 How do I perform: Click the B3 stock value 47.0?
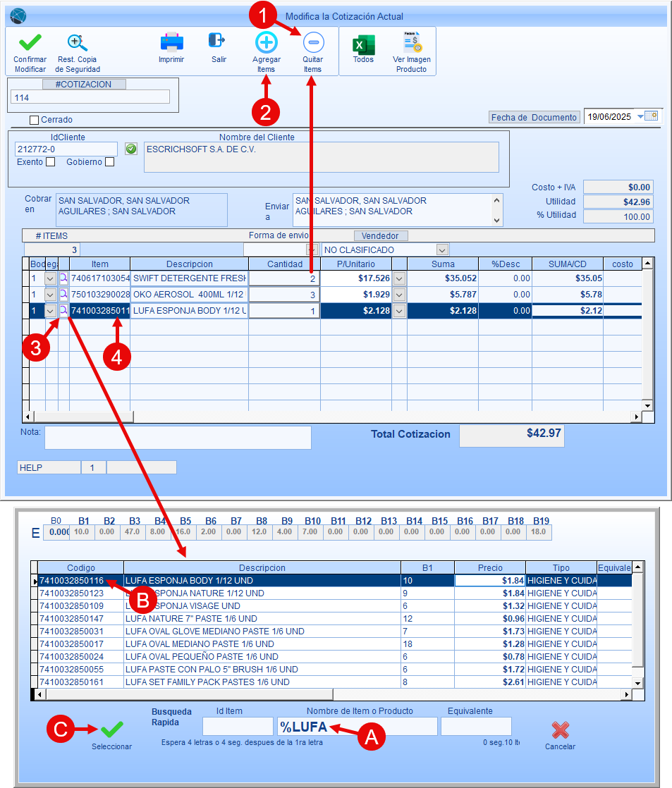[x=132, y=531]
